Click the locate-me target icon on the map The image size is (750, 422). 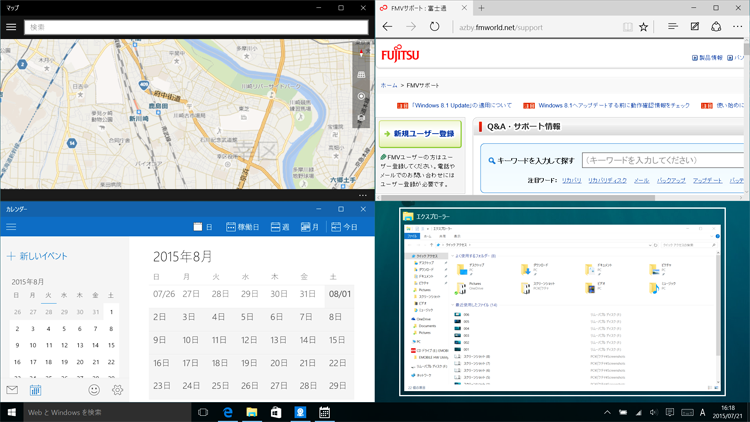click(362, 96)
